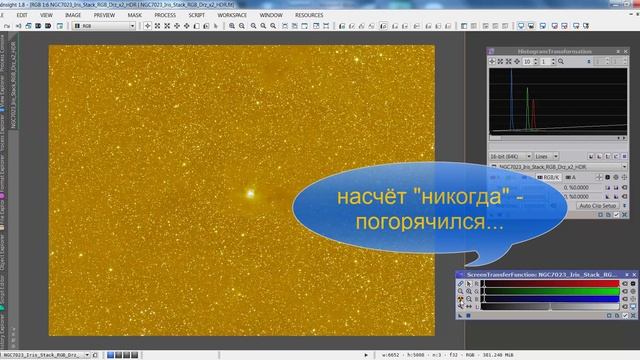Screen dimensions: 640x360
Task: Click the NGC7023 image window vertical title tab
Action: 13,85
